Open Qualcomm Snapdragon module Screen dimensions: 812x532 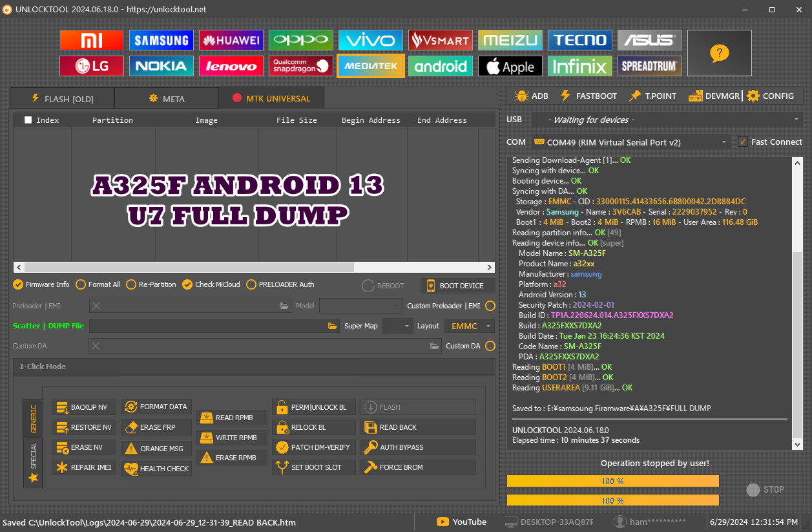(301, 66)
